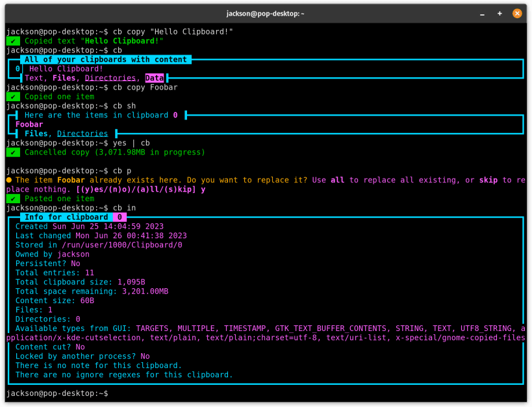This screenshot has height=407, width=532.
Task: Click the "0" clipboard number badge
Action: 17,68
